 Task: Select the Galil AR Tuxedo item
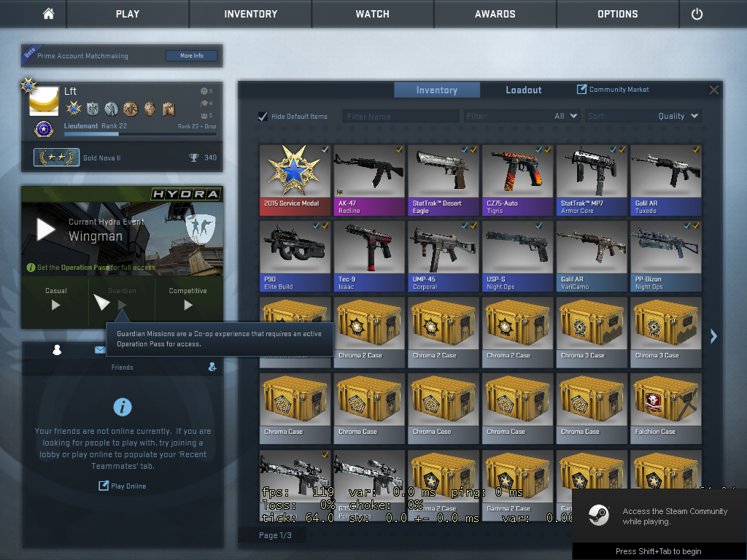point(666,180)
